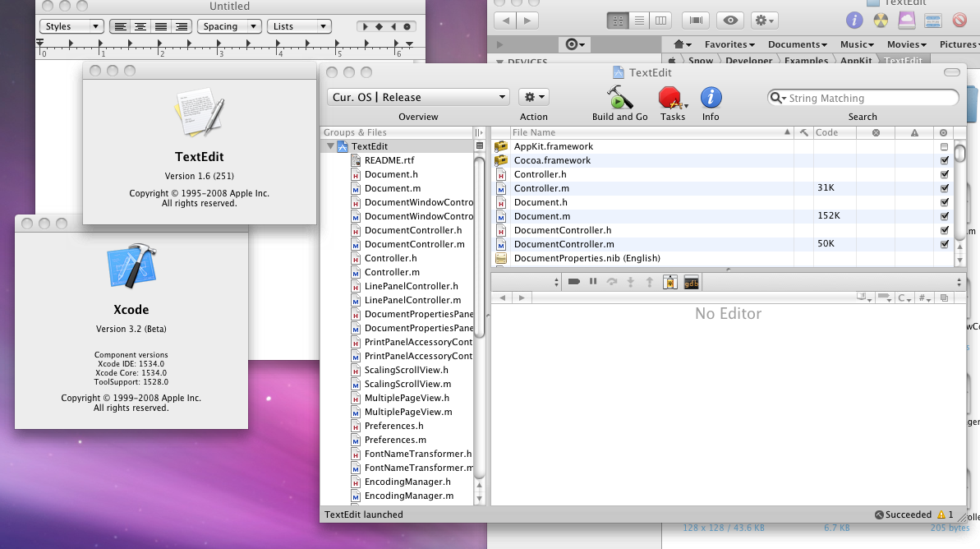Click the Burn disc icon in Finder toolbar
The image size is (980, 549).
(x=881, y=21)
